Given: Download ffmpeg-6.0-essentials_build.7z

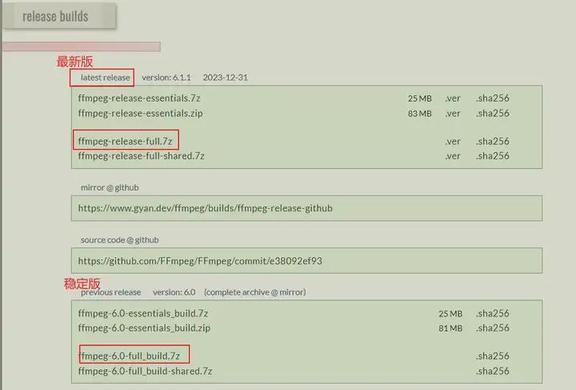Looking at the screenshot, I should tap(143, 313).
